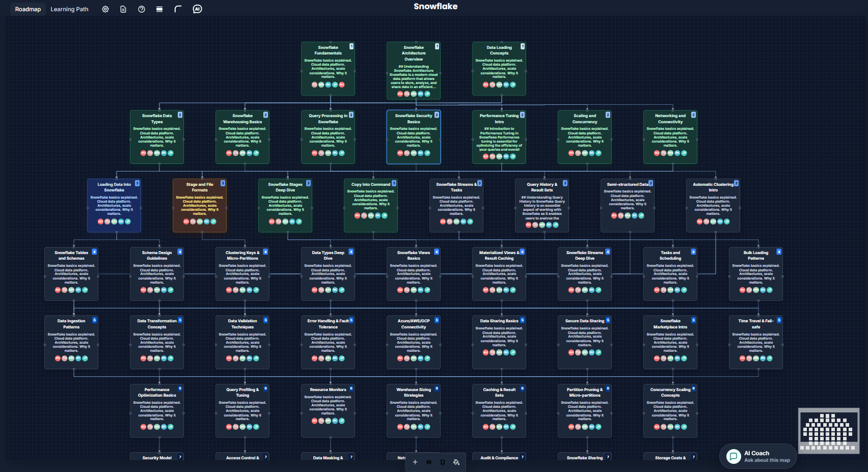Open the AI chat bubble icon in toolbar
868x472 pixels.
(197, 9)
